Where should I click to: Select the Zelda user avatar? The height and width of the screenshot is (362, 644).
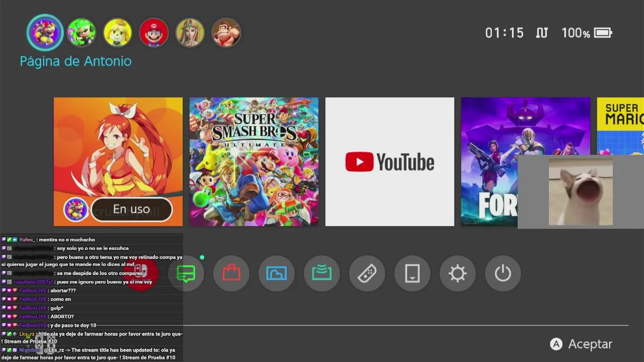click(x=190, y=33)
